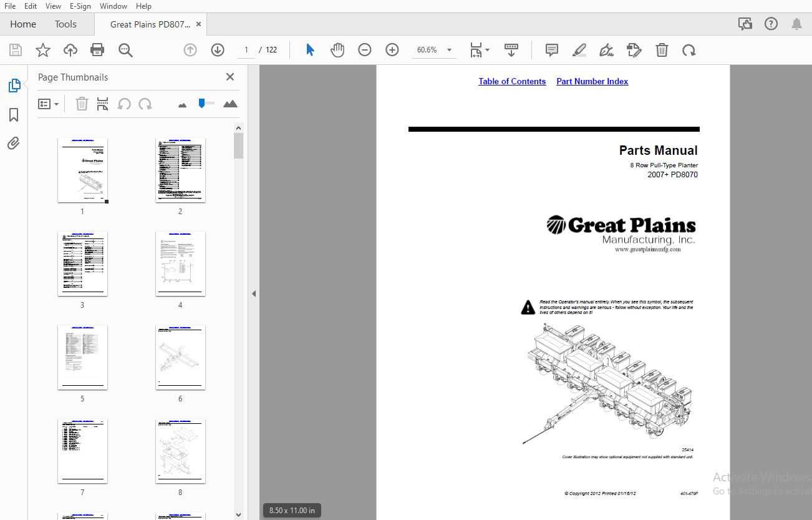The height and width of the screenshot is (520, 812).
Task: Choose the arrow selection tool
Action: coord(310,50)
